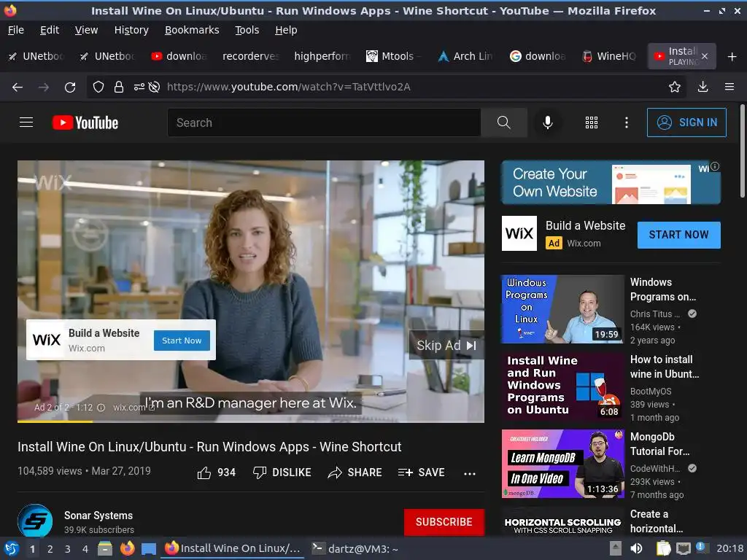Switch to the Arch Linux tab
747x560 pixels.
[x=465, y=56]
